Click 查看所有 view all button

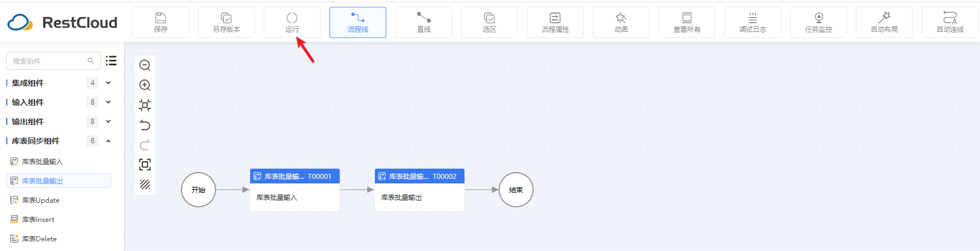(687, 23)
